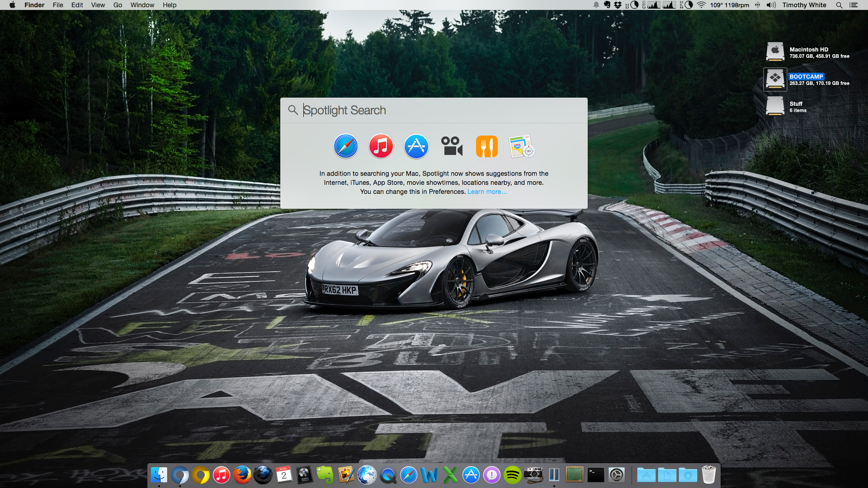
Task: Open the Learn more… link
Action: [487, 192]
